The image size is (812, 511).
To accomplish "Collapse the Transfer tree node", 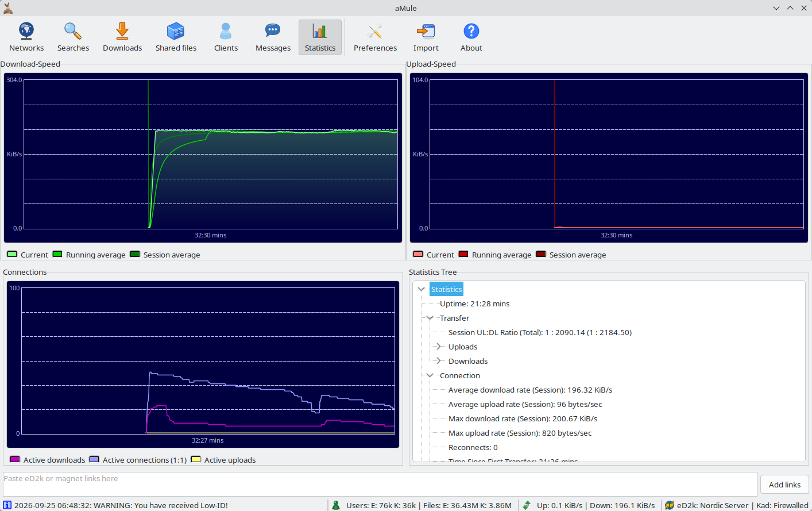I will pyautogui.click(x=430, y=318).
